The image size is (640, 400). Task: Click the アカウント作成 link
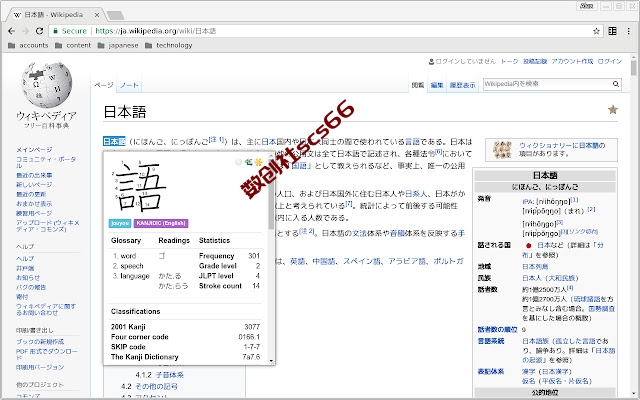(572, 61)
